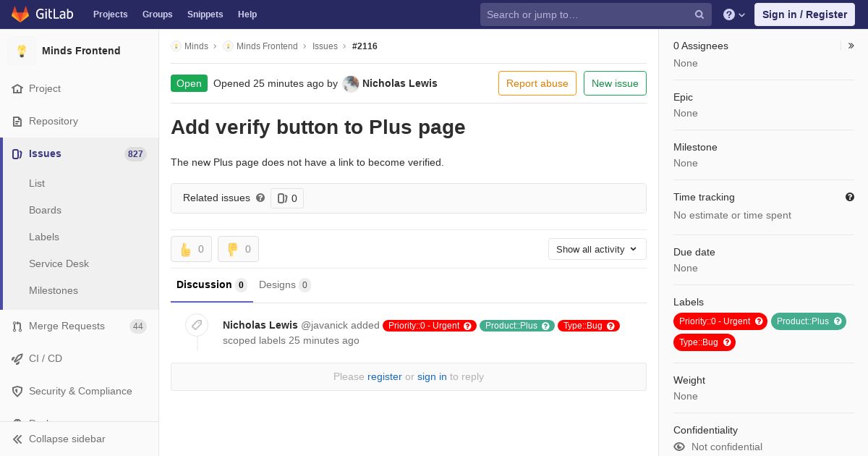Click help icon on activity Type::Bug label

pos(610,326)
